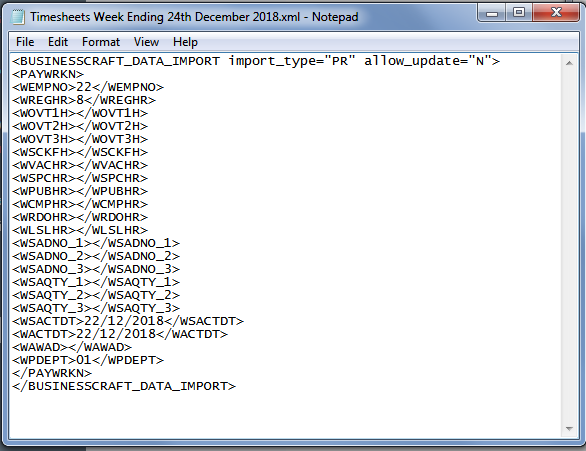The image size is (586, 451).
Task: Minimize the Notepad window
Action: (x=492, y=13)
